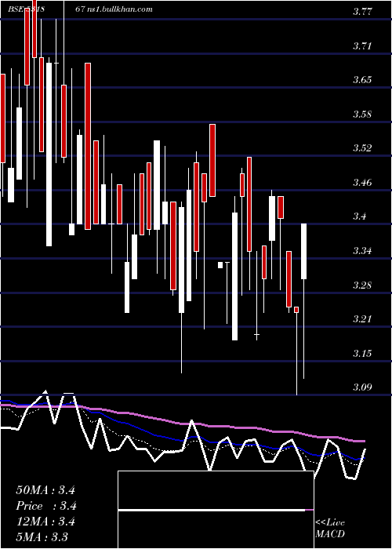Click the Price : 3.4 readout

46,506
